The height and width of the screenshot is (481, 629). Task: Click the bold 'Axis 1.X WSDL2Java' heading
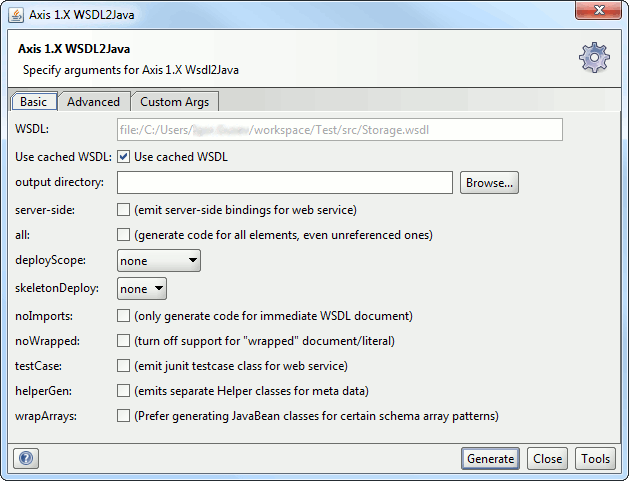click(74, 49)
